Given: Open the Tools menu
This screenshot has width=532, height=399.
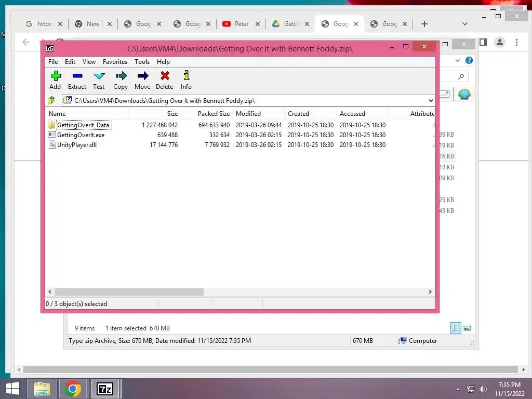Looking at the screenshot, I should click(142, 62).
